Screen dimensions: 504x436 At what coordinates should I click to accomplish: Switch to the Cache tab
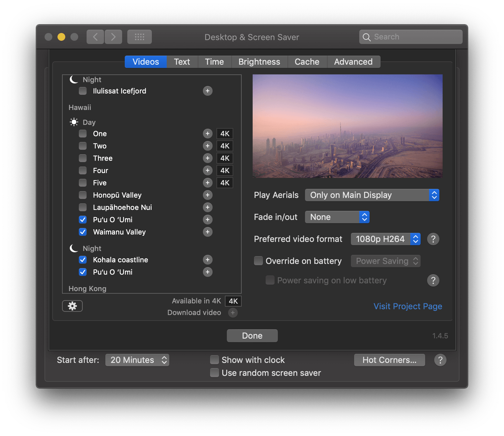(307, 62)
